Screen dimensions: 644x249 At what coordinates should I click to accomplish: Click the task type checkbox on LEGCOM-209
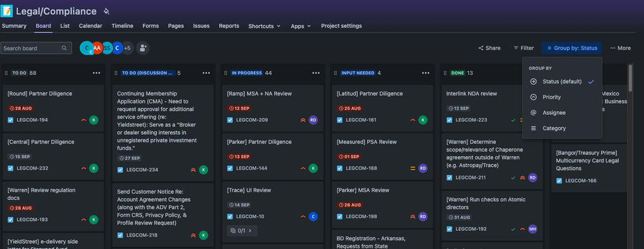(x=230, y=120)
